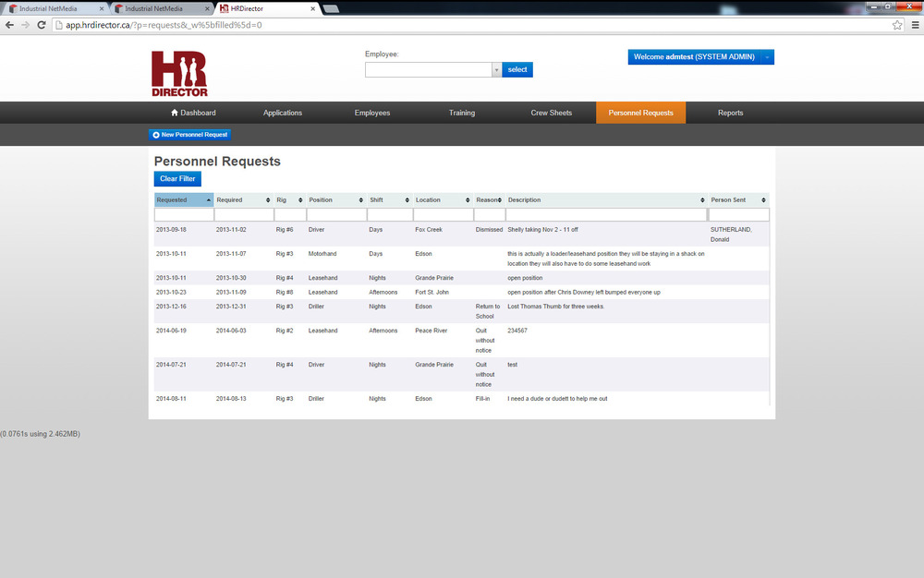Viewport: 924px width, 578px height.
Task: Open a new browser tab
Action: click(331, 9)
